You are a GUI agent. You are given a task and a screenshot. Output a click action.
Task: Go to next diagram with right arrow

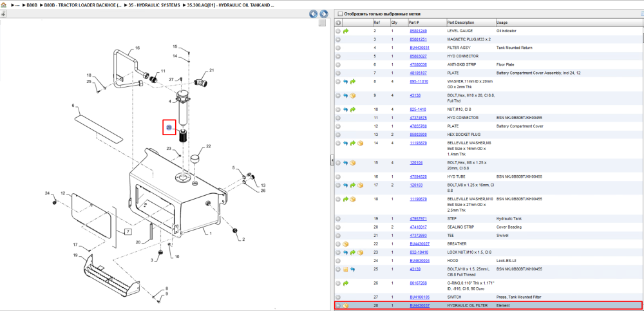coord(324,14)
